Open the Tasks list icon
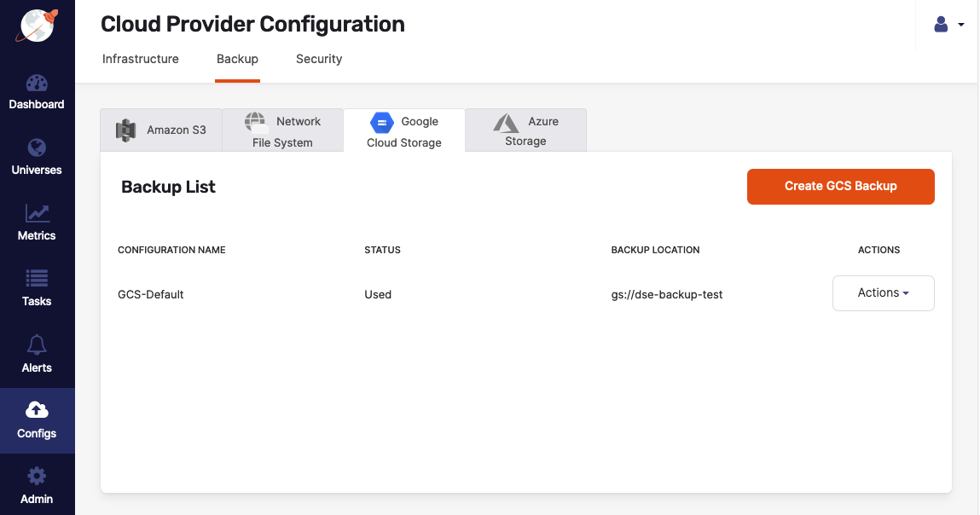The width and height of the screenshot is (980, 515). point(37,280)
